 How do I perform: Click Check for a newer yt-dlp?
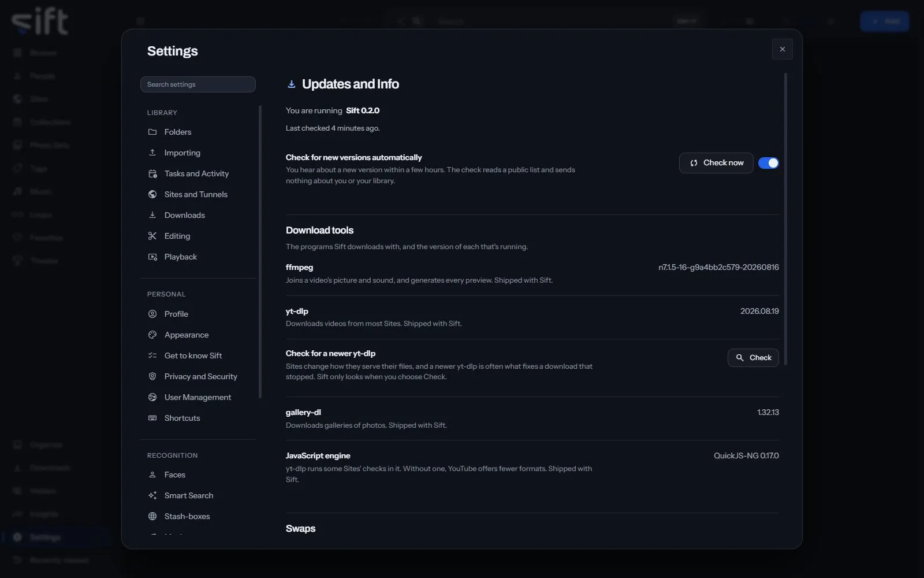753,358
